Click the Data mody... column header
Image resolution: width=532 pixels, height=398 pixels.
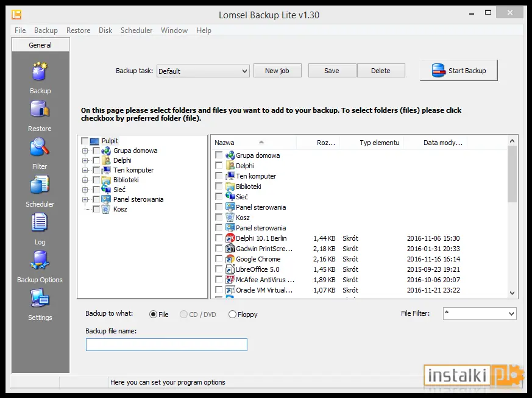point(435,143)
